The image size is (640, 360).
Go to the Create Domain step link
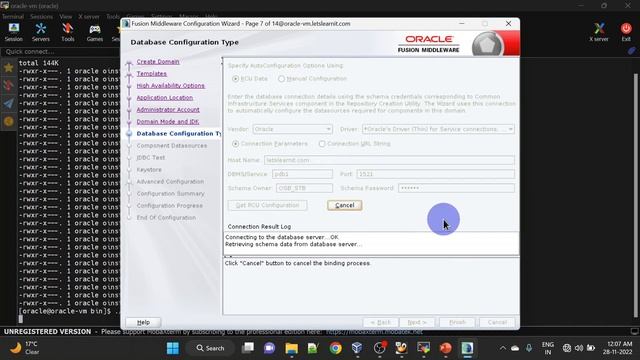(x=158, y=62)
